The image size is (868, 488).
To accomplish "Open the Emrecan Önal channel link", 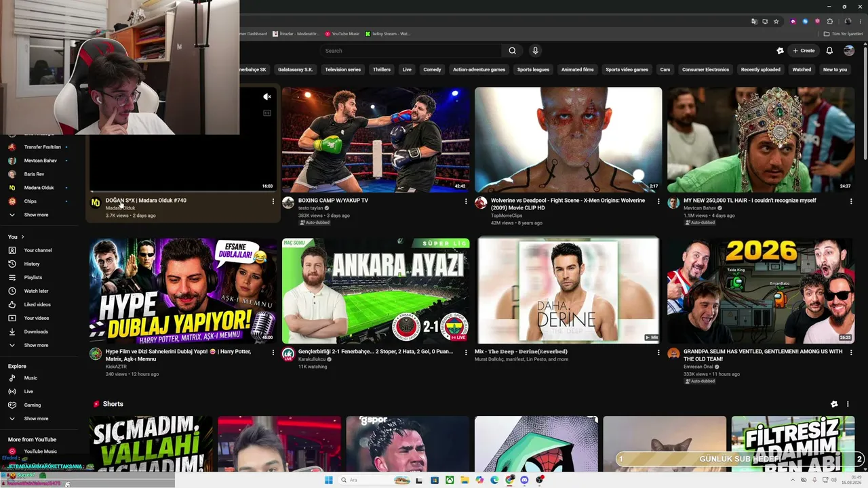I will coord(698,367).
